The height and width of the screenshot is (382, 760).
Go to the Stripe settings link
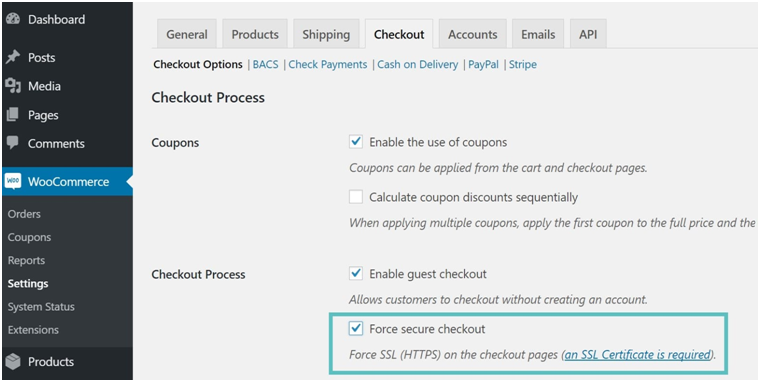(x=522, y=64)
